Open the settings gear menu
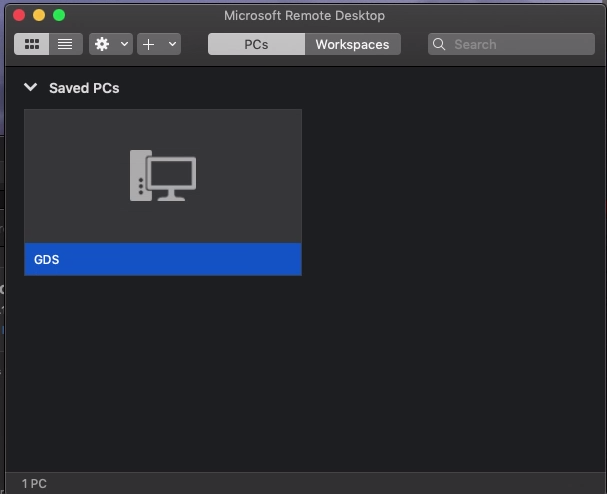The image size is (607, 494). 102,44
